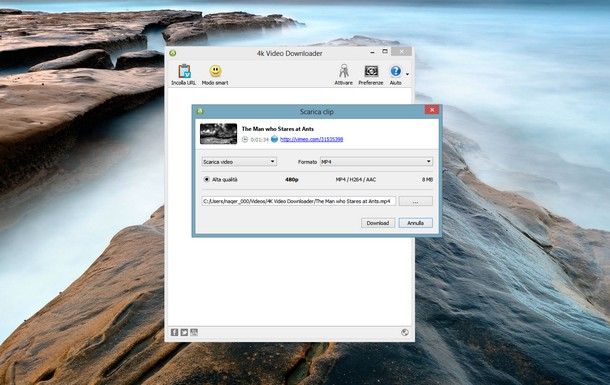Click the '8 MB' file size text

click(427, 180)
